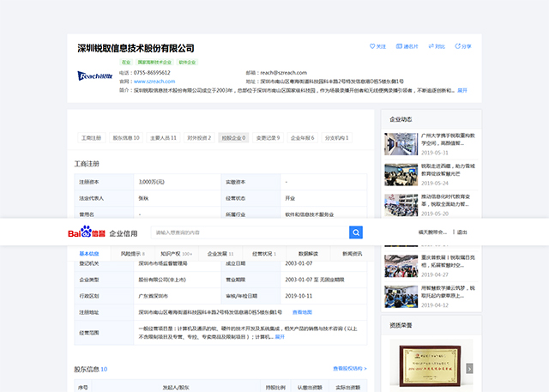Select the 变更记录 9 section chip

[268, 138]
